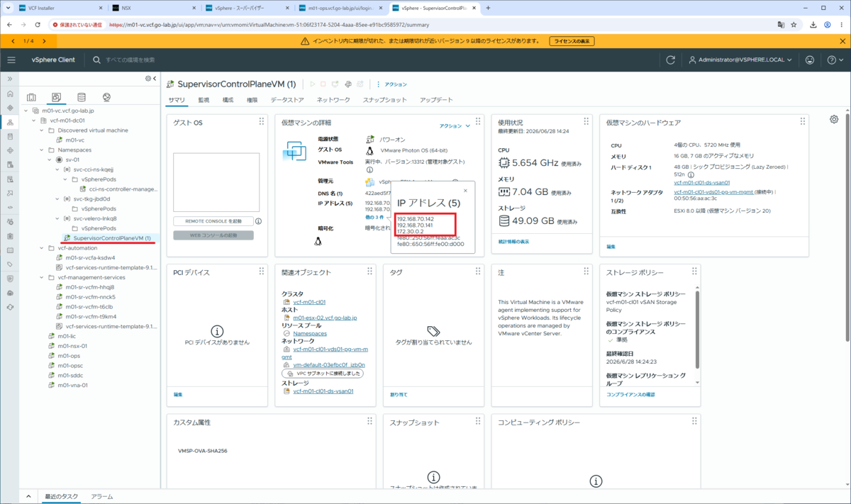Open the アクション menu beside VM title
Screen dimensions: 851x504
point(392,84)
